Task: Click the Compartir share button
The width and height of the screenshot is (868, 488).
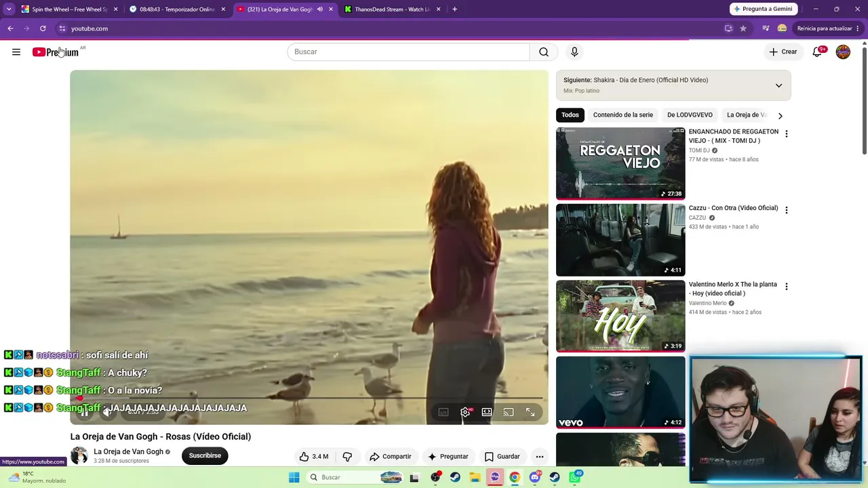Action: [391, 456]
